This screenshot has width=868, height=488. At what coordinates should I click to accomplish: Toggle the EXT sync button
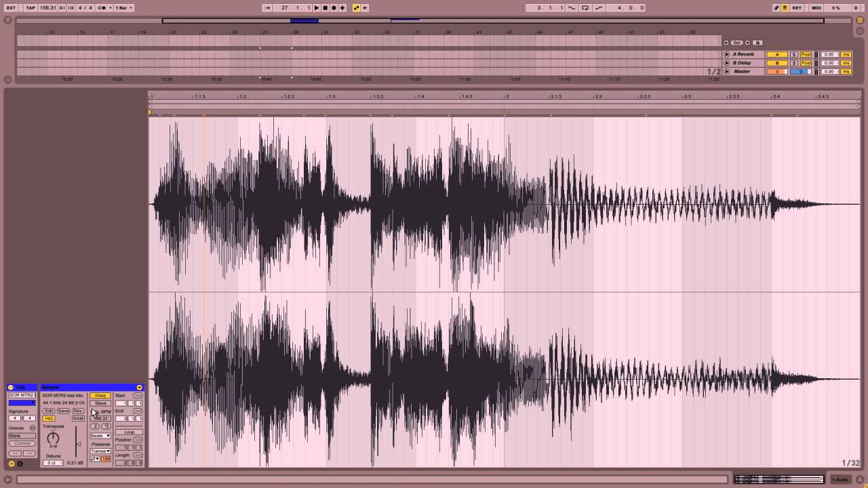11,8
